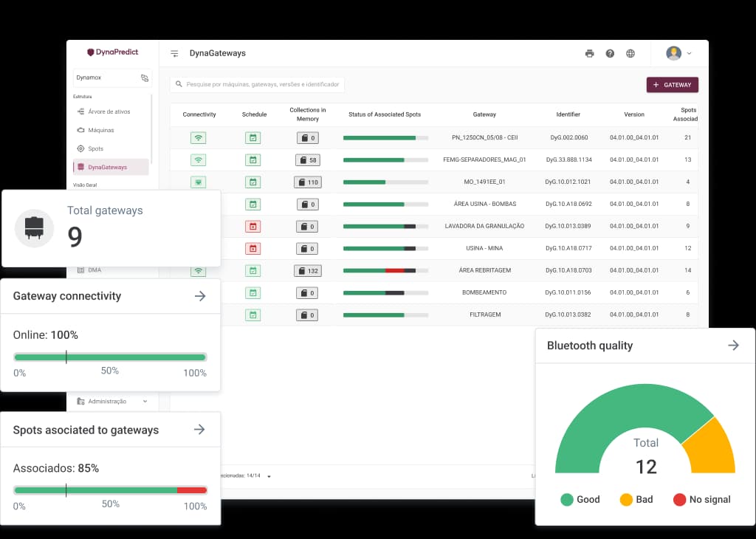Open Gateway connectivity details arrow
The width and height of the screenshot is (756, 539).
click(x=199, y=296)
